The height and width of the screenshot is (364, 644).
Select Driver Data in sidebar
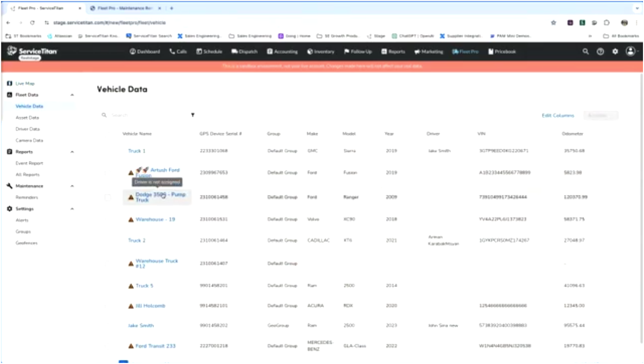(28, 129)
